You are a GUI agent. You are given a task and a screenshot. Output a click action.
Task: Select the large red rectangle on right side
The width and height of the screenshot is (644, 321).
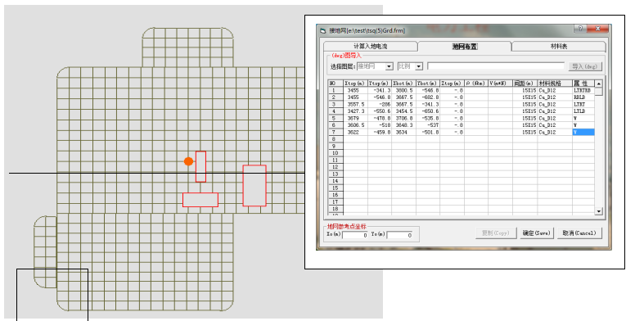254,185
